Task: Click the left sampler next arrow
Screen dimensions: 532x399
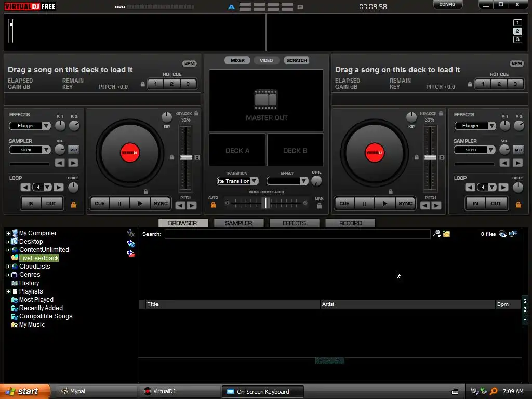Action: click(x=73, y=163)
